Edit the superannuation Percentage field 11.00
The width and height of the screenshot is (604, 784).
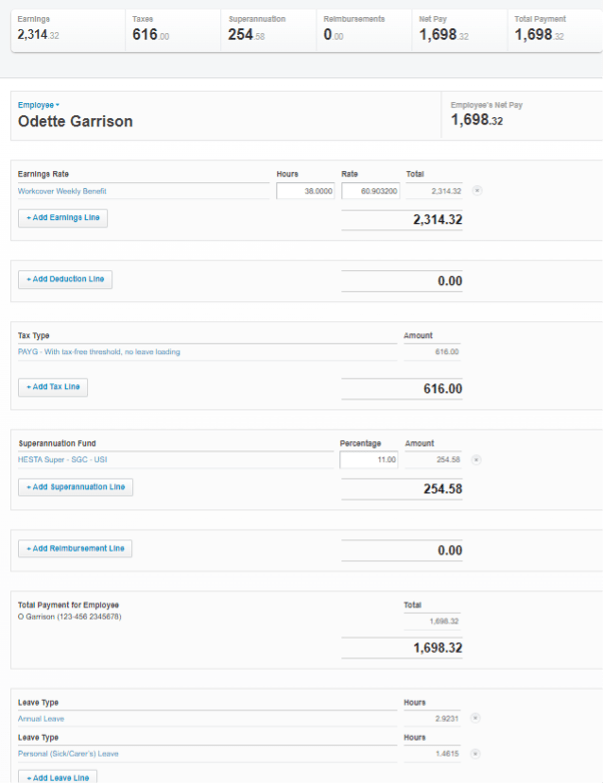369,460
